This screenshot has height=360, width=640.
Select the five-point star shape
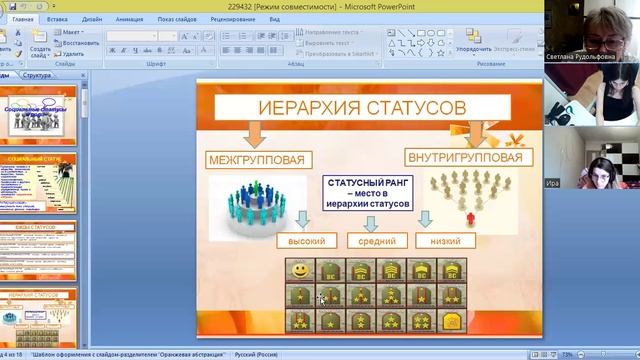tap(441, 53)
